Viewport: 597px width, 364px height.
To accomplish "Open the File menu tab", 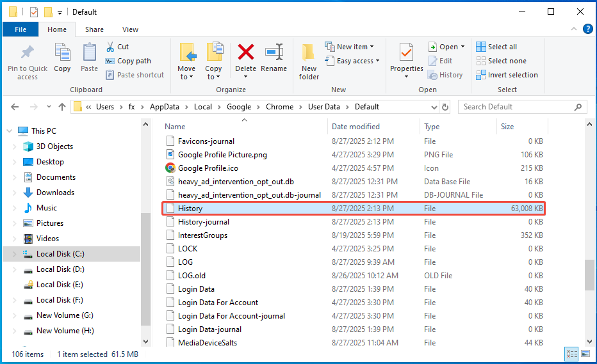I will click(x=20, y=29).
